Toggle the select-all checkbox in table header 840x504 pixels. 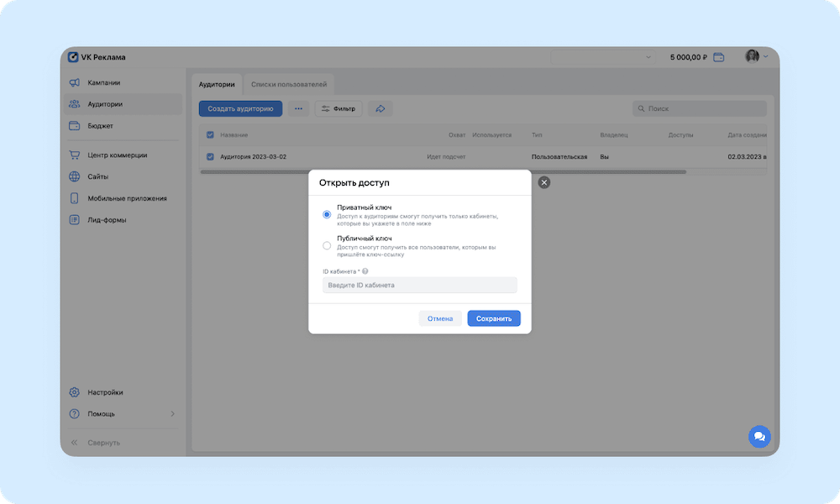pos(210,135)
